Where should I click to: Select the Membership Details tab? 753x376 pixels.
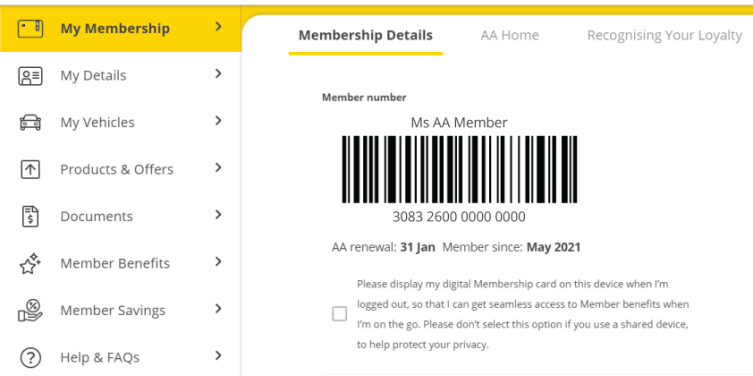pos(365,35)
